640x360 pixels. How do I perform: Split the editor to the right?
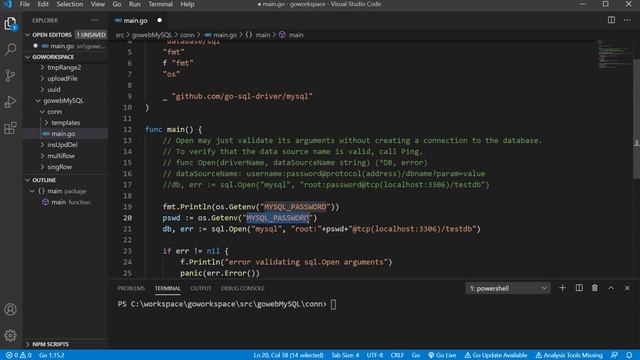coord(611,20)
